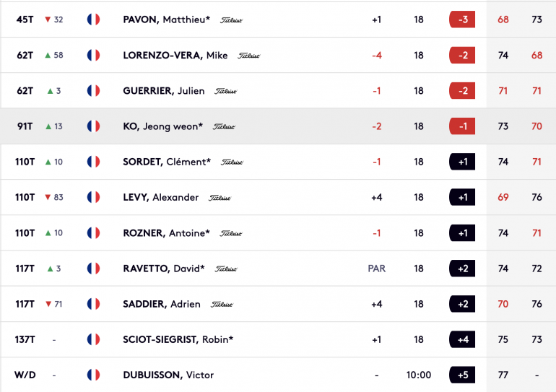Click the 10:00 tee time for Dubuisson
The width and height of the screenshot is (556, 392).
[419, 375]
